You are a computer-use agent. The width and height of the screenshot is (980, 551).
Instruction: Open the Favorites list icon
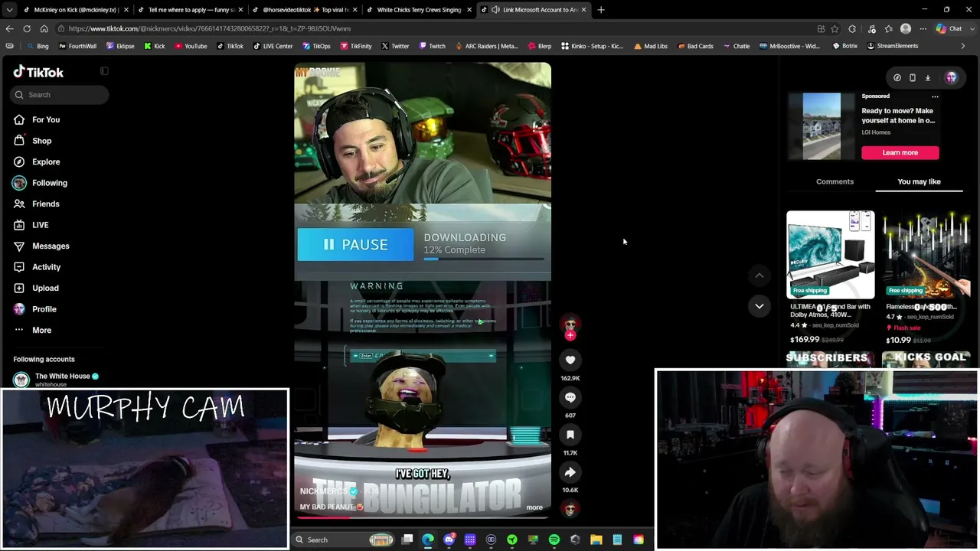(889, 29)
